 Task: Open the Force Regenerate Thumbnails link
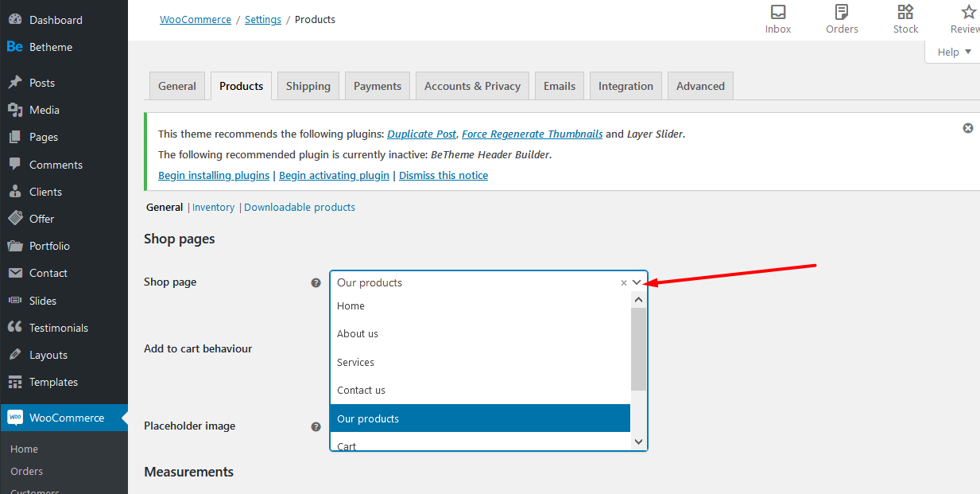pos(533,134)
